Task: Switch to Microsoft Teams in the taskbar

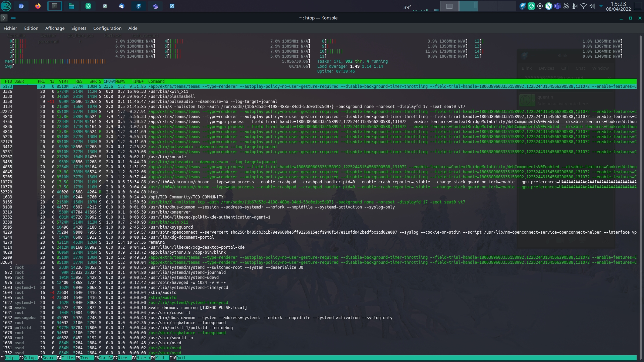Action: (155, 6)
